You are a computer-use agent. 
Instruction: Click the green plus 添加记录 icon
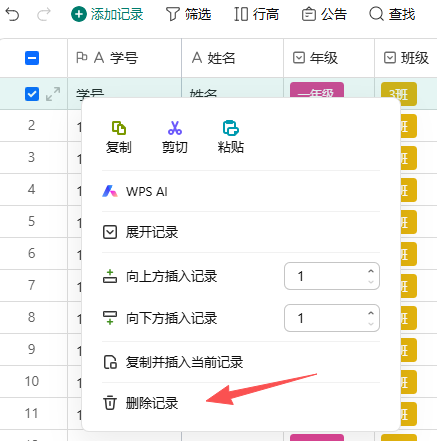[79, 14]
